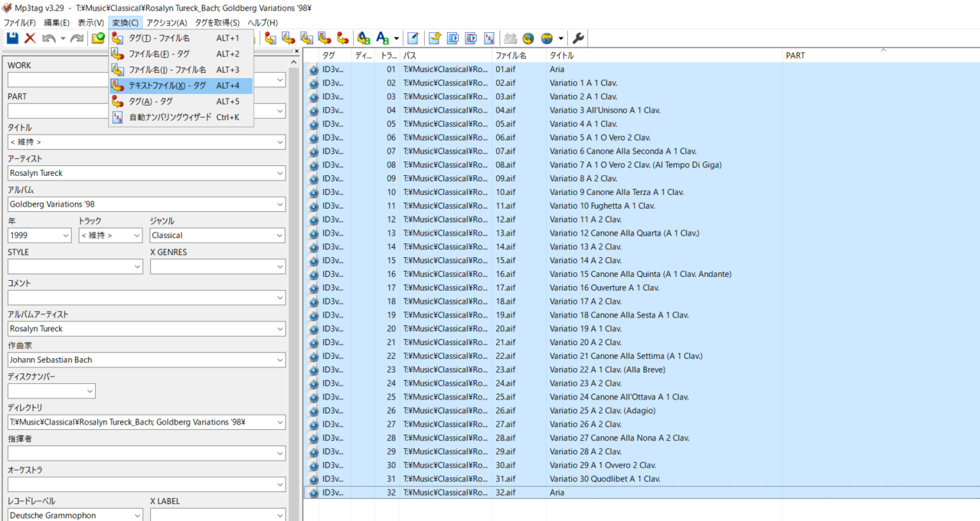Select the row Variatio 30 Quodlibet A 1 Clav.
Viewport: 980px width, 521px height.
(642, 479)
